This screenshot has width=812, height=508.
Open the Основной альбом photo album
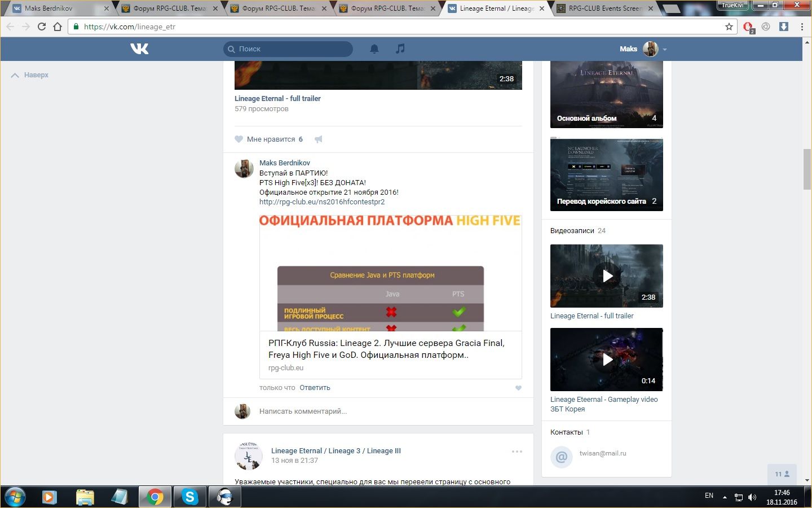tap(607, 94)
